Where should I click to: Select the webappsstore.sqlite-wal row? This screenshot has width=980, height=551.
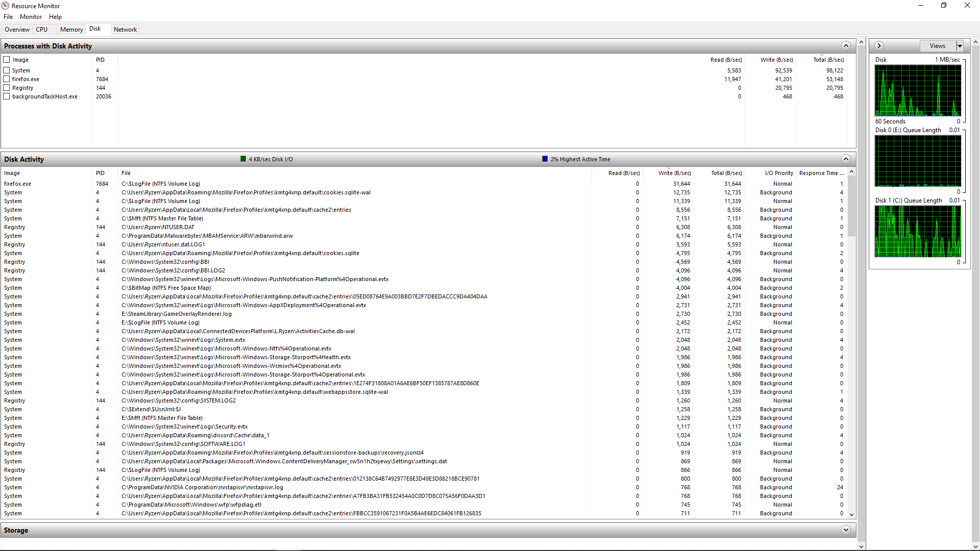click(x=424, y=392)
